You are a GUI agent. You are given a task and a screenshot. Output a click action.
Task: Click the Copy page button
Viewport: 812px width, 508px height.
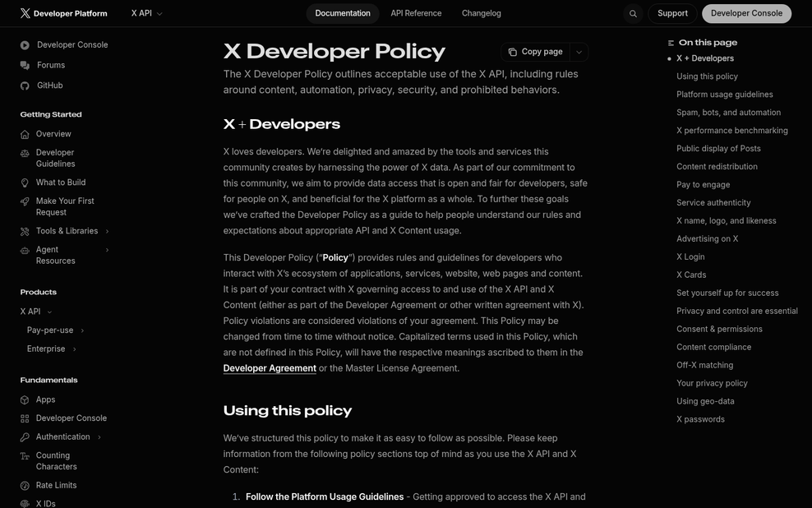click(x=536, y=52)
